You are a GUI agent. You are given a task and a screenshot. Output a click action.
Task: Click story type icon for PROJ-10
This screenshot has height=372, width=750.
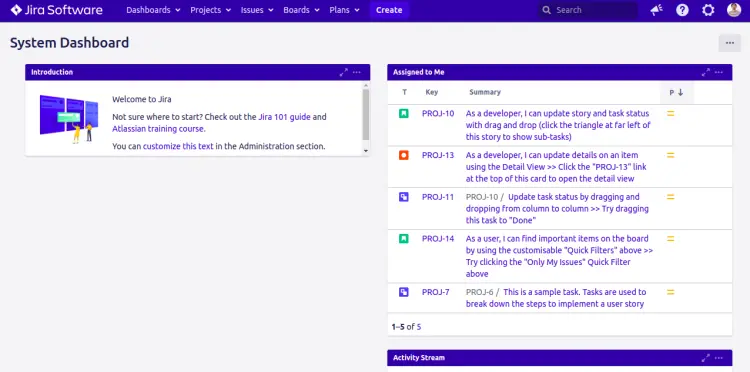(x=404, y=114)
